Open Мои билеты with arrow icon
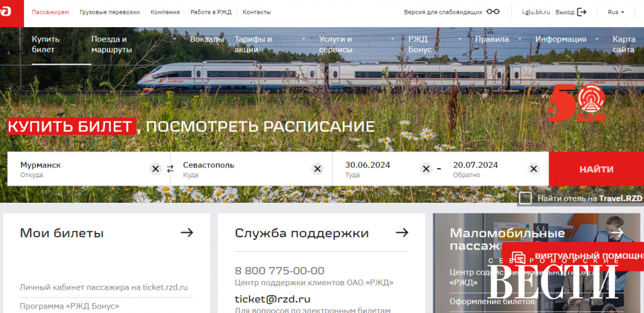 (x=187, y=233)
